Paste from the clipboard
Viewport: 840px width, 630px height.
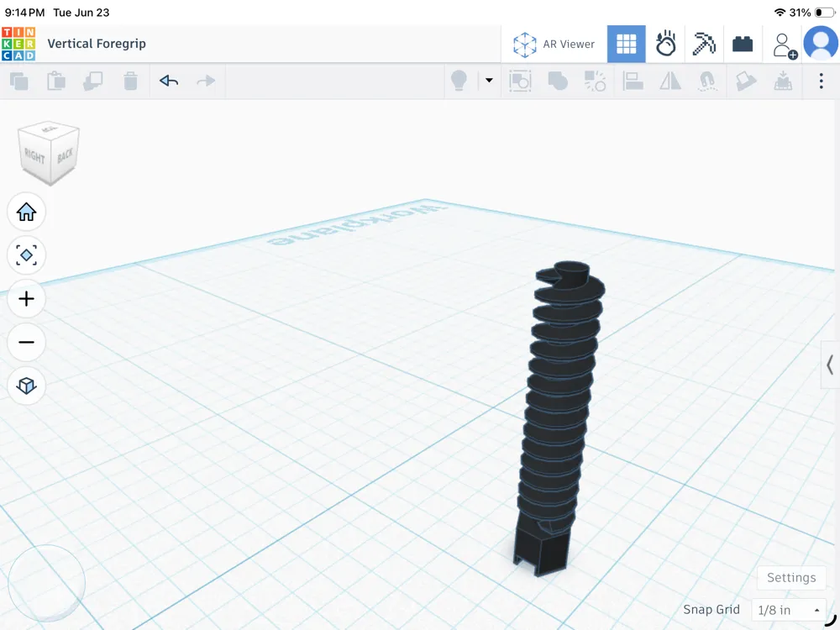[56, 81]
